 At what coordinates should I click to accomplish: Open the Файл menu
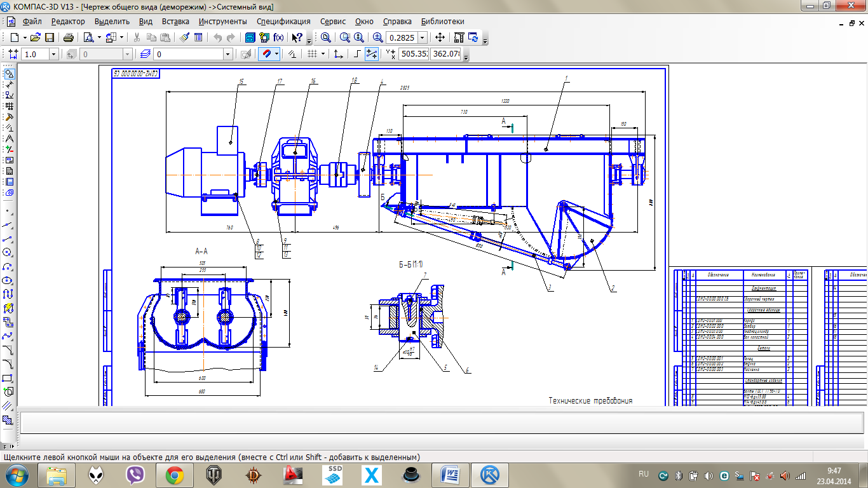(x=32, y=21)
